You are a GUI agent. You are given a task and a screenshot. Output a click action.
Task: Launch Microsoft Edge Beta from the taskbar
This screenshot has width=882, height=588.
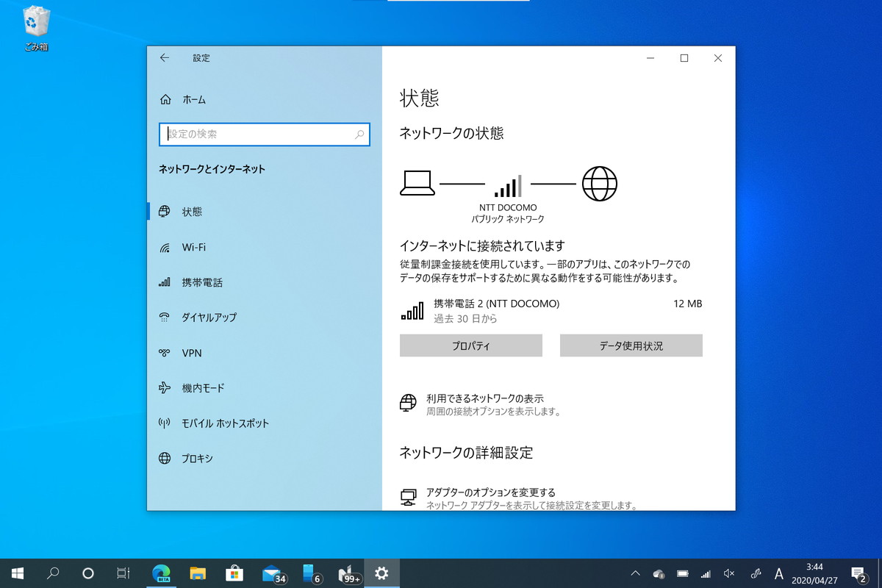click(x=161, y=573)
